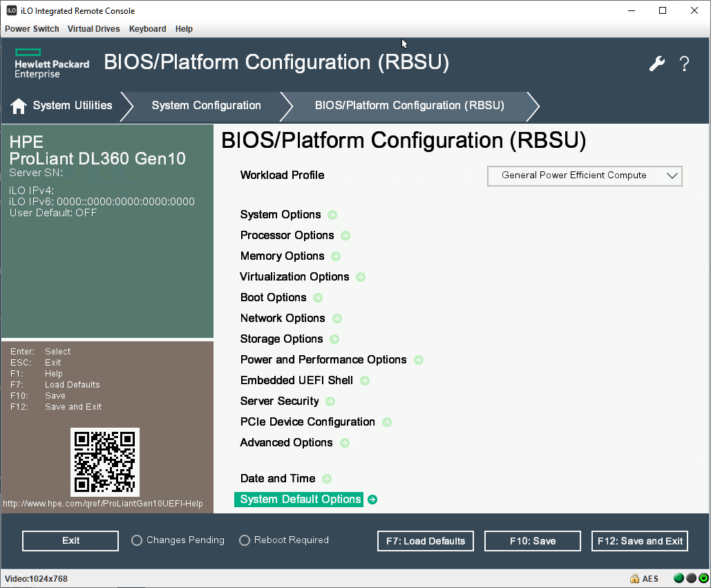Open the Virtualization Options link
Image resolution: width=711 pixels, height=588 pixels.
click(x=295, y=277)
